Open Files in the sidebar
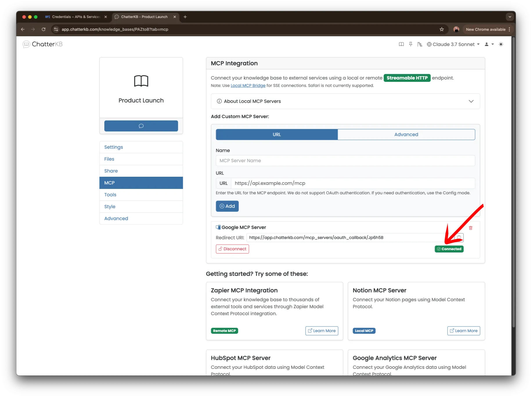532x397 pixels. click(141, 159)
